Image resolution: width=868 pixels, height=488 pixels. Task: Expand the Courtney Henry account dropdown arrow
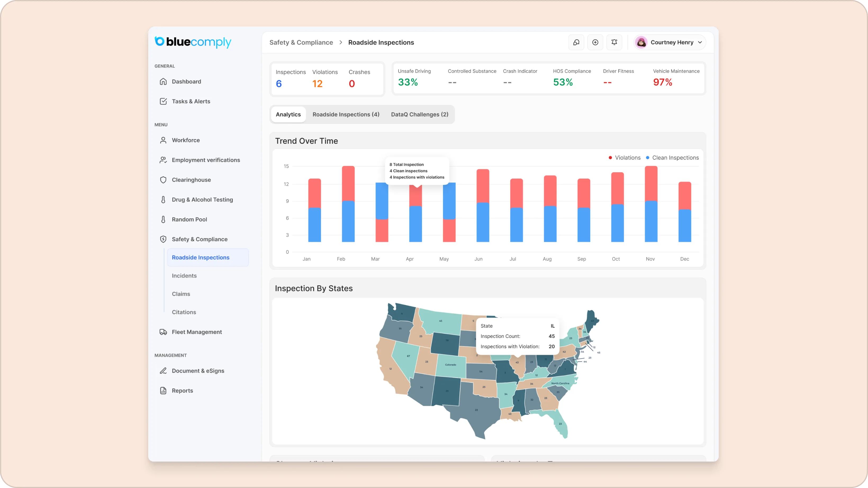tap(700, 42)
